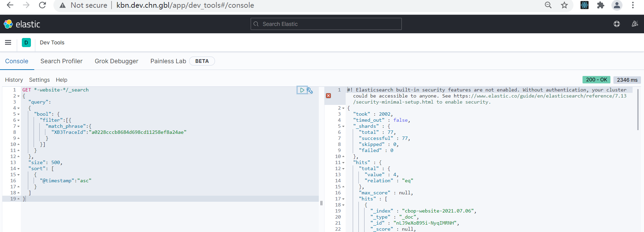This screenshot has width=644, height=232.
Task: Open the wrench request options icon
Action: pos(310,90)
